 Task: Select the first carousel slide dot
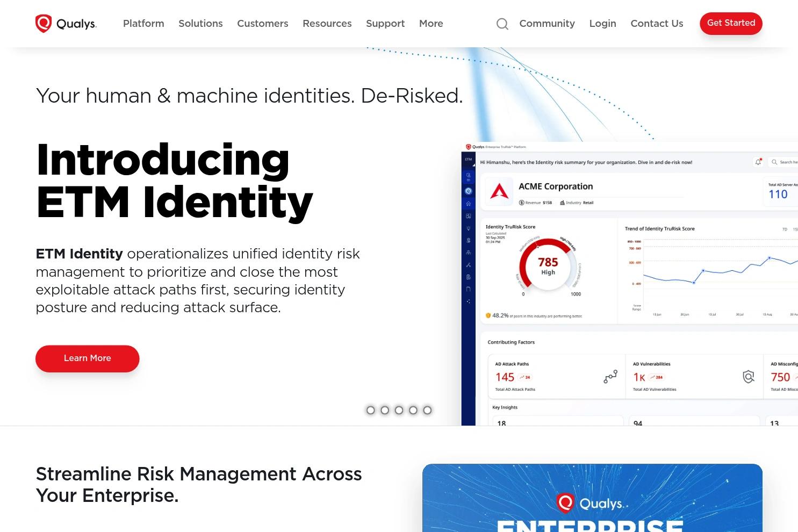click(x=371, y=410)
